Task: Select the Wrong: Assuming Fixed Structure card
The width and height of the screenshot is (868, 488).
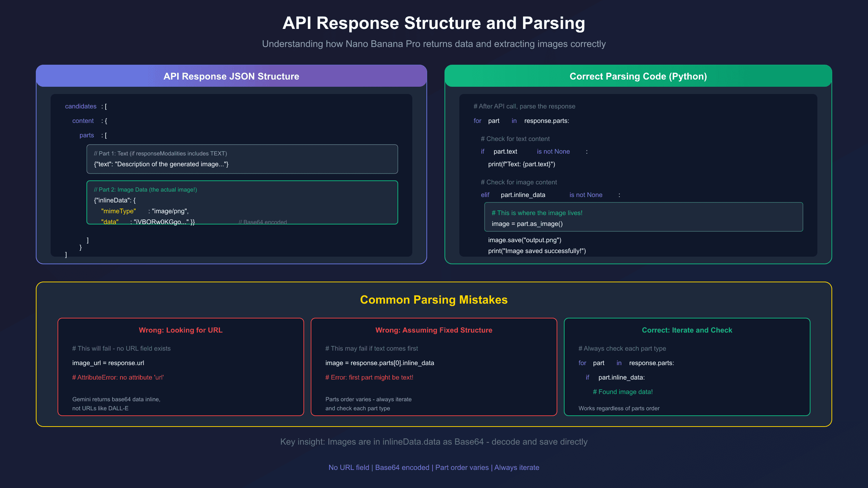Action: pos(434,365)
